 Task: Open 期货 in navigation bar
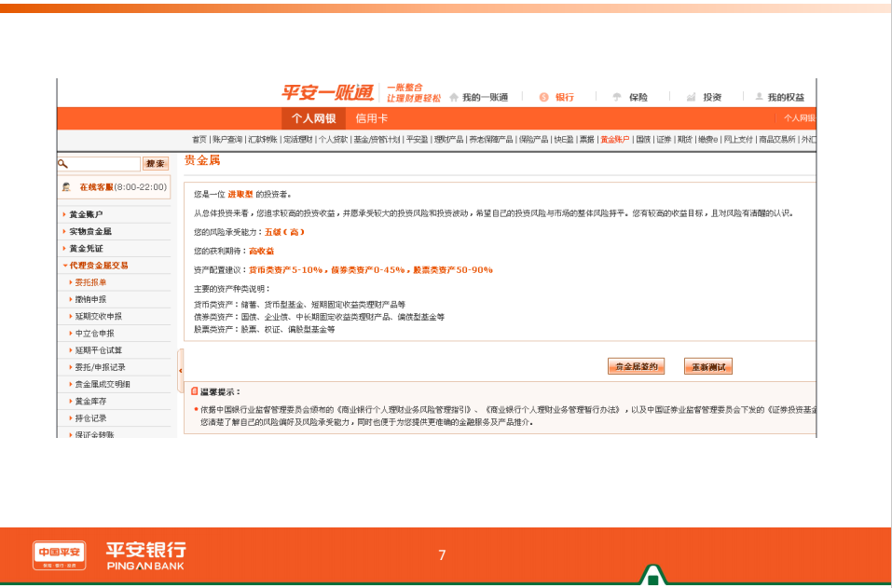[x=685, y=140]
